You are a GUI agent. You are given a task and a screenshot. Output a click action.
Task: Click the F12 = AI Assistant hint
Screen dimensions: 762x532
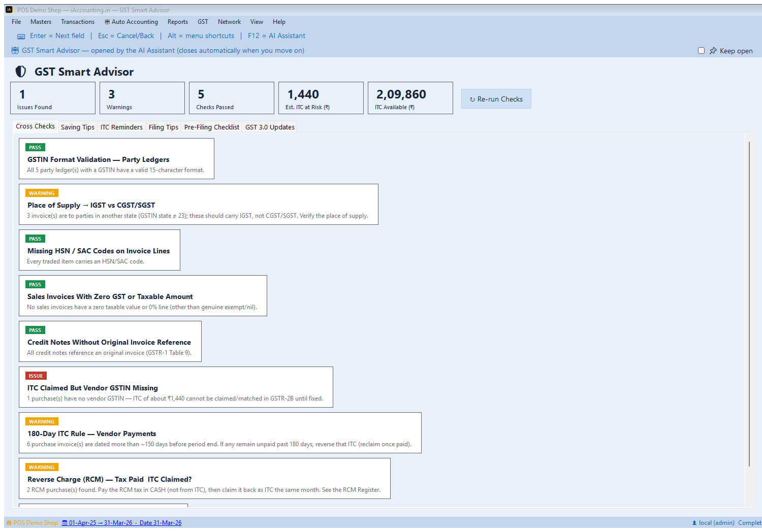276,36
